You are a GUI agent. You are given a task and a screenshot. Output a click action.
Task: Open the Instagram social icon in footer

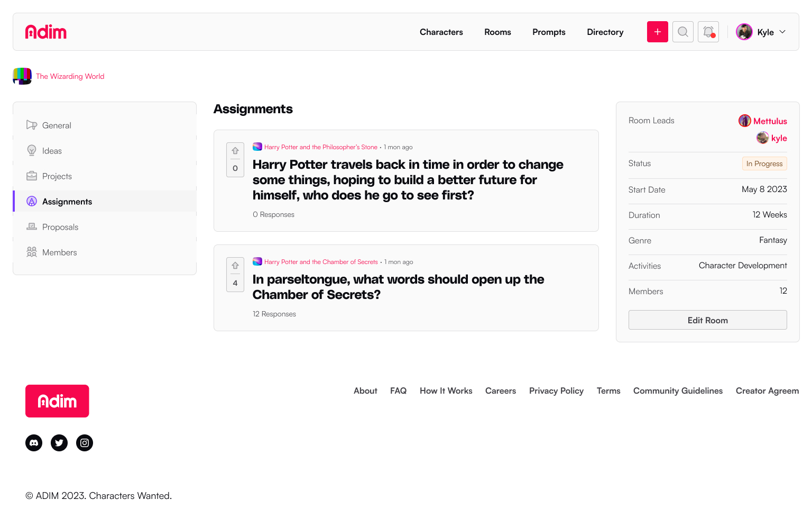click(85, 443)
